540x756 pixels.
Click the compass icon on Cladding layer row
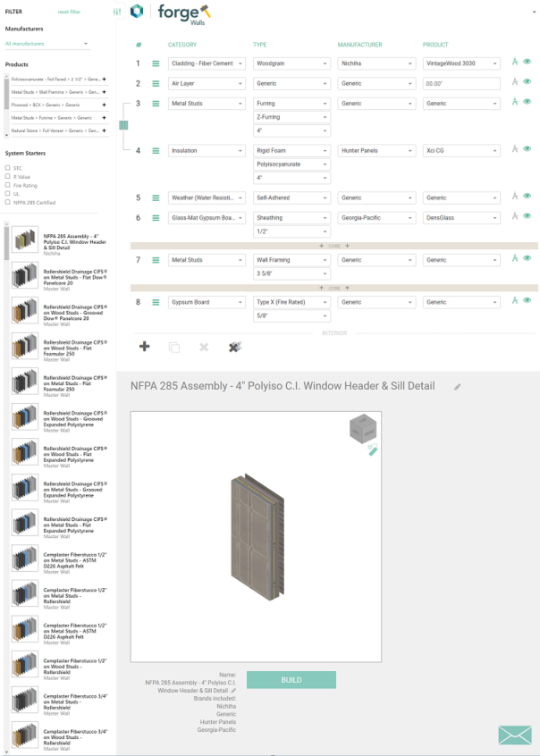point(515,62)
